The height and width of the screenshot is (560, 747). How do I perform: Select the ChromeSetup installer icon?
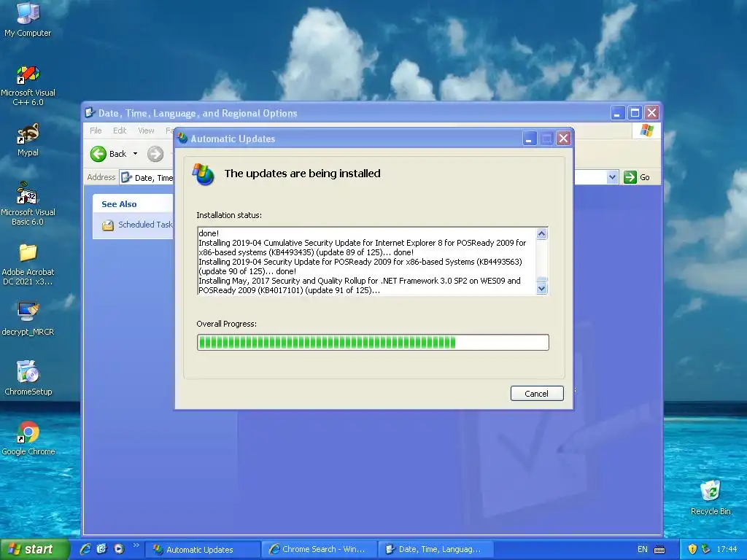click(28, 378)
